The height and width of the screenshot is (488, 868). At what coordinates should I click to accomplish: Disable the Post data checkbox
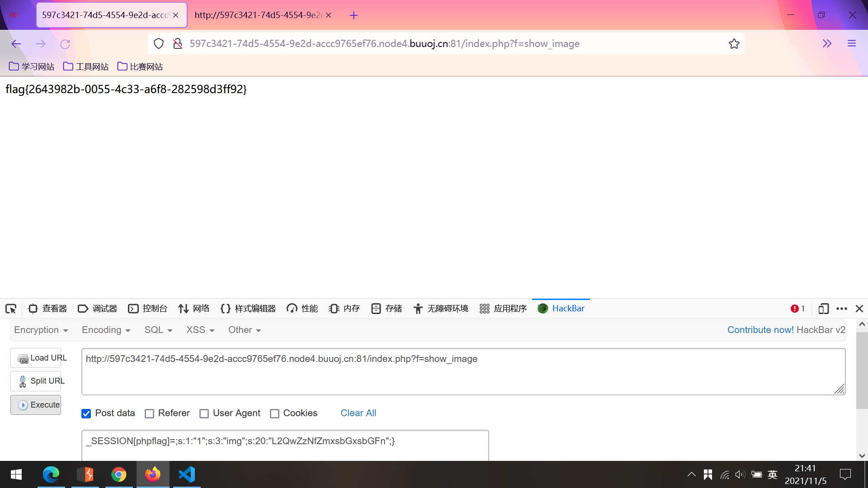tap(86, 413)
